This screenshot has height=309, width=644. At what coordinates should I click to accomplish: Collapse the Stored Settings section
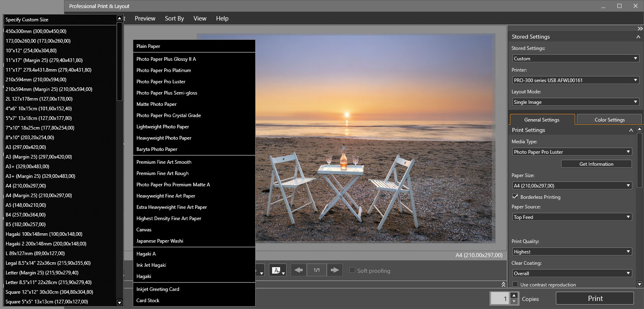[x=638, y=37]
